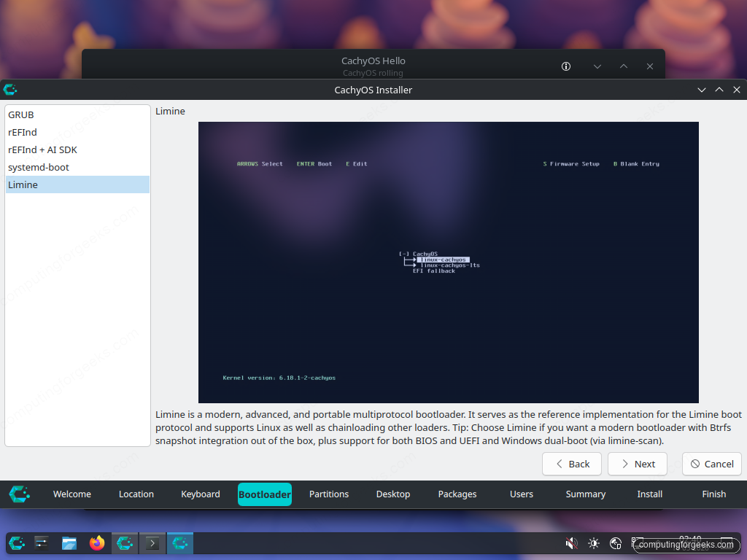This screenshot has width=747, height=560.
Task: Jump to the Welcome installer step
Action: tap(72, 494)
